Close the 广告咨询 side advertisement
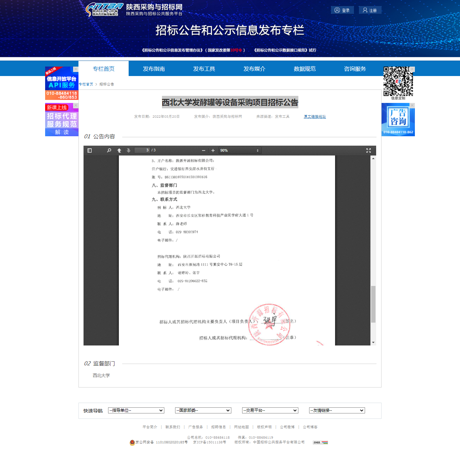The height and width of the screenshot is (476, 460). click(412, 105)
